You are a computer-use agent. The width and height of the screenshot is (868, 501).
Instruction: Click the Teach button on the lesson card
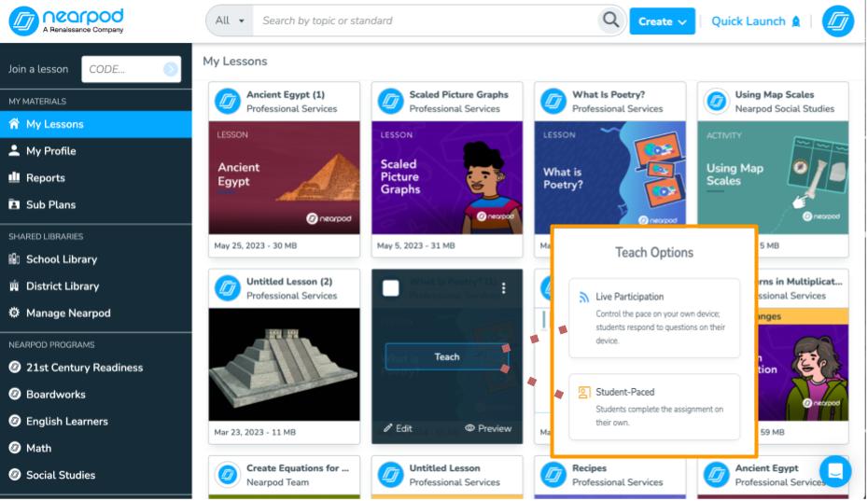click(x=447, y=357)
